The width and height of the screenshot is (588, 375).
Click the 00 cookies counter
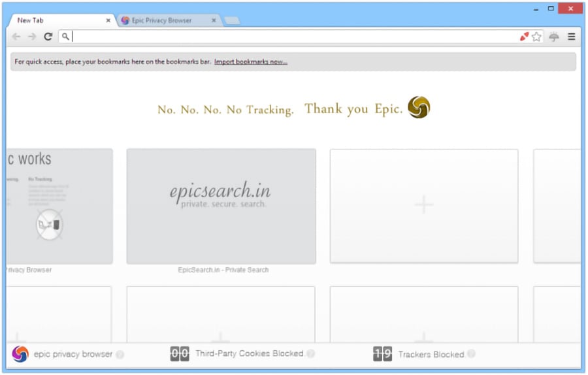pos(180,353)
